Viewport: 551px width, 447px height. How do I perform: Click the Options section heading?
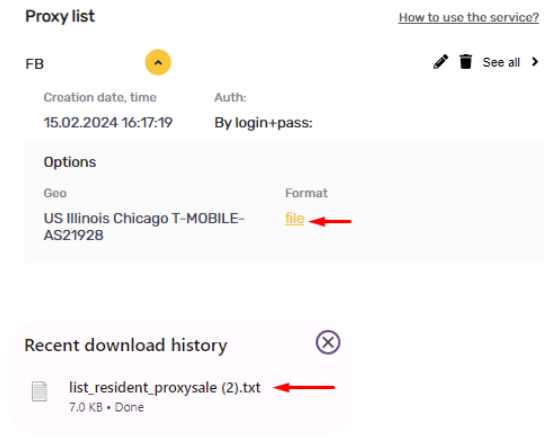coord(70,162)
